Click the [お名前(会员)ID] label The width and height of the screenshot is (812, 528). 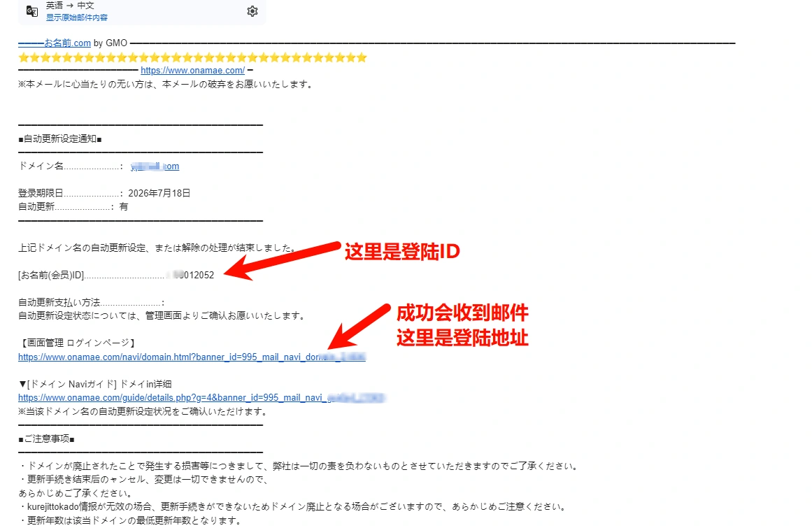point(51,275)
